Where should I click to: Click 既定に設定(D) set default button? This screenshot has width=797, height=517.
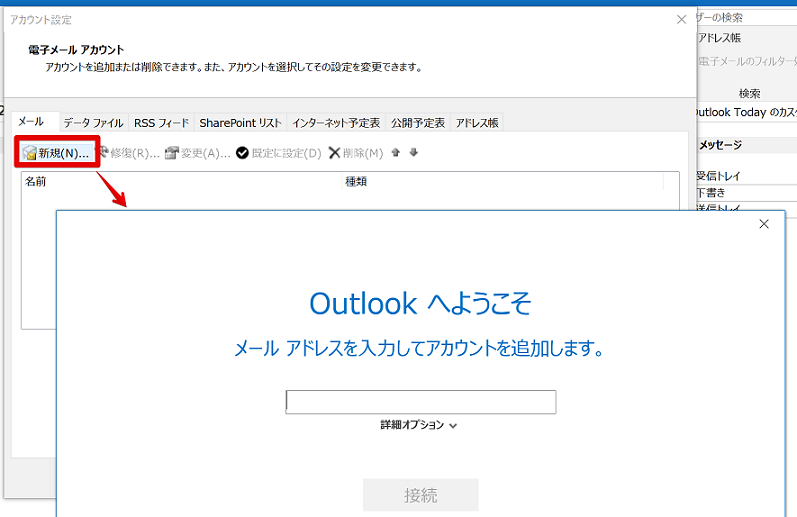279,153
